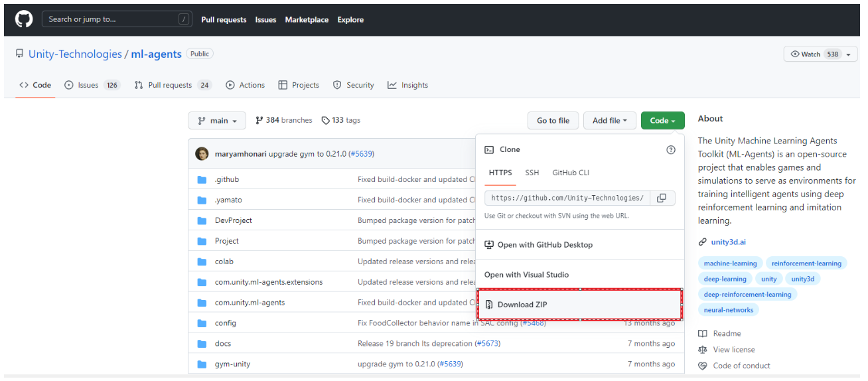Click the link icon beside unity3d.ai
This screenshot has height=381, width=868.
tap(703, 242)
